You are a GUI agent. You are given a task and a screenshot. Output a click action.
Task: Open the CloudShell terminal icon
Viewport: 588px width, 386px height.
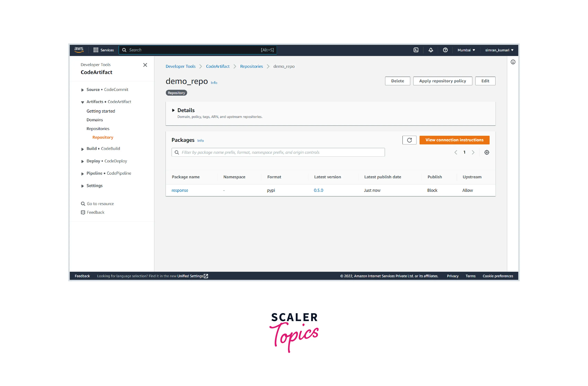point(416,50)
